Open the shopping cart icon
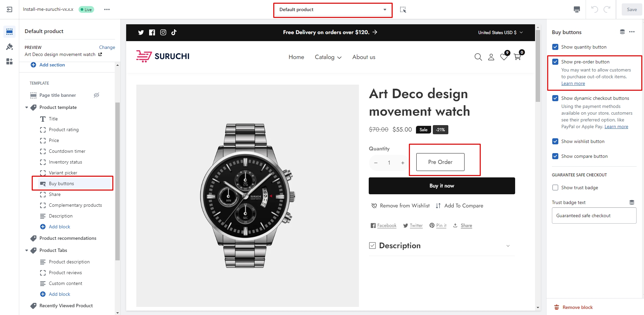The image size is (644, 315). (517, 57)
